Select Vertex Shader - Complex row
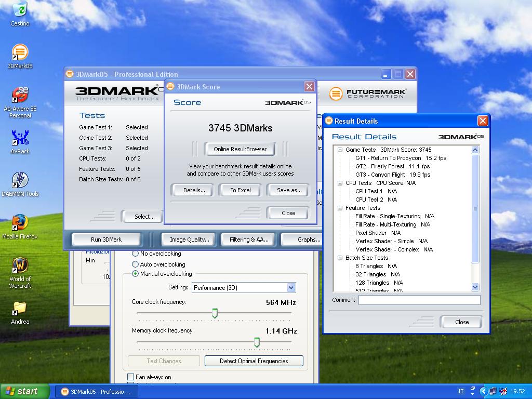Screen dimensions: 532x399 coord(394,249)
